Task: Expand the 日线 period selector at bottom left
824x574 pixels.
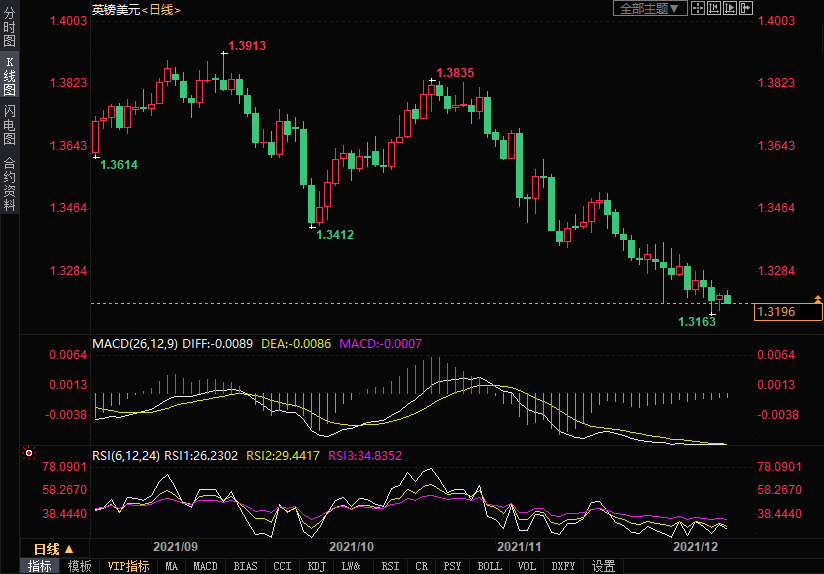Action: 53,549
